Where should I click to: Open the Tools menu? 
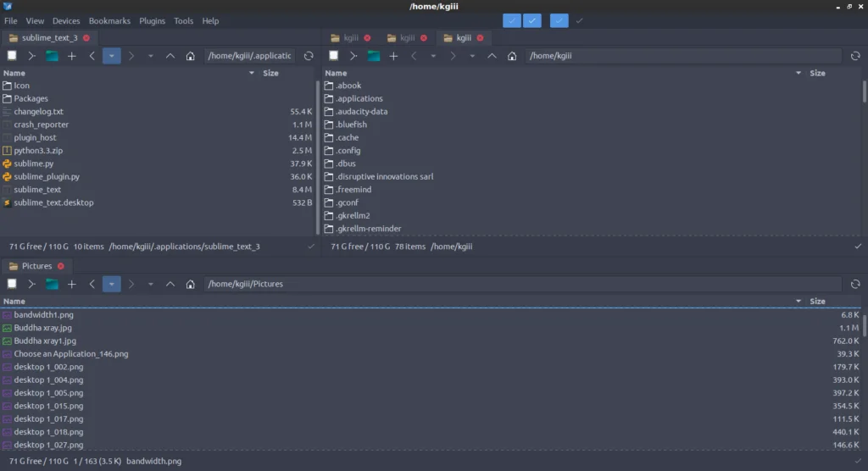pyautogui.click(x=183, y=20)
